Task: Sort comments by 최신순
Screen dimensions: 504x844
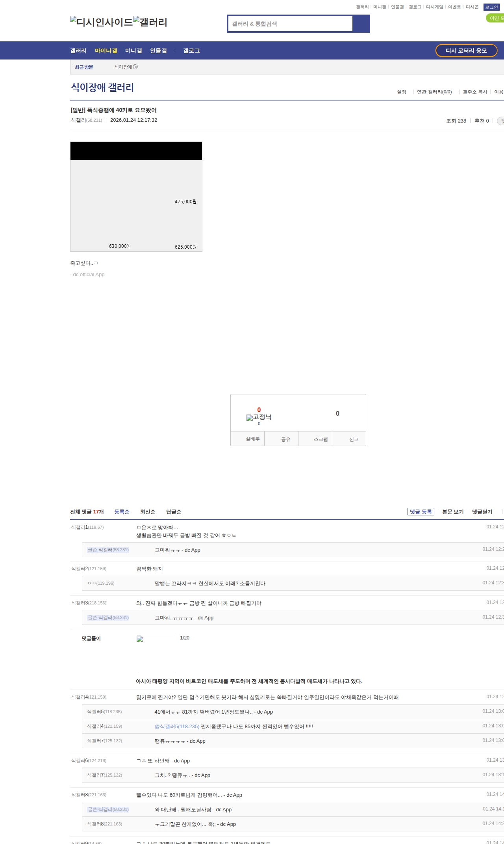Action: point(148,512)
